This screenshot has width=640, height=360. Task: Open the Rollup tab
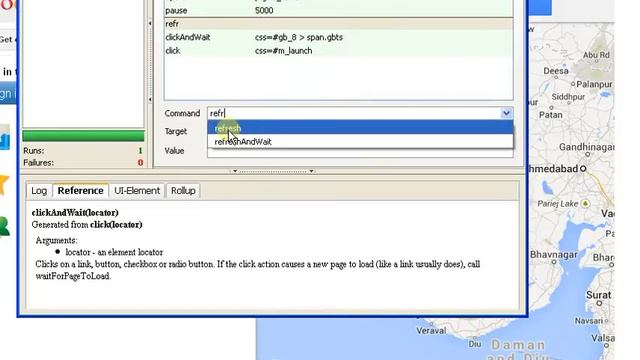[183, 191]
